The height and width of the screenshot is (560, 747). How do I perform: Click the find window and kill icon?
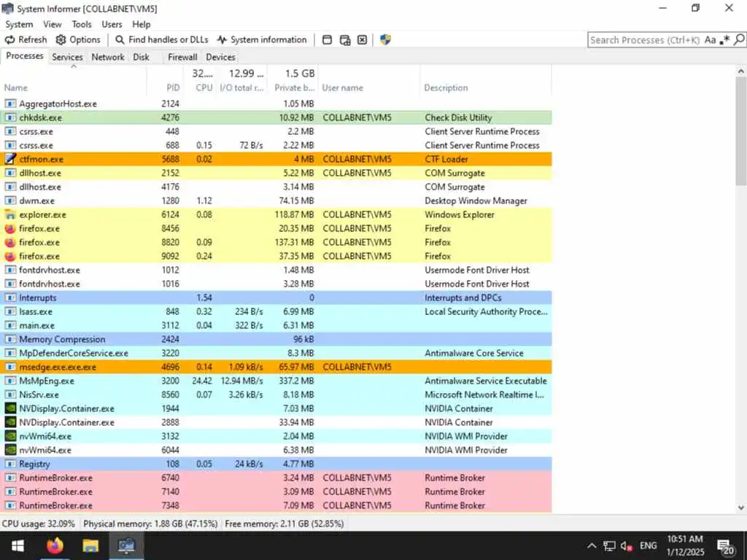362,40
